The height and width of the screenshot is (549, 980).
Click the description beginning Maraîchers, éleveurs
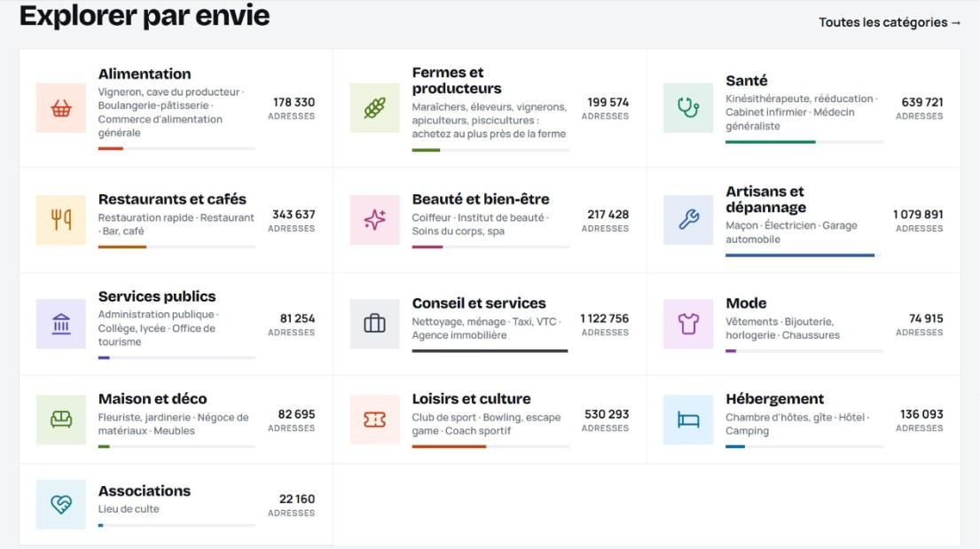click(x=490, y=120)
